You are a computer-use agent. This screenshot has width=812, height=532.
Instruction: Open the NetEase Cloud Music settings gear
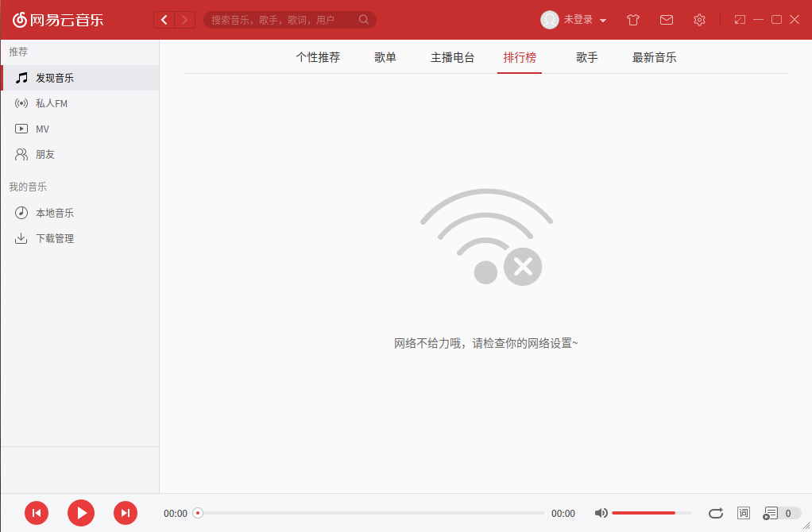(699, 19)
